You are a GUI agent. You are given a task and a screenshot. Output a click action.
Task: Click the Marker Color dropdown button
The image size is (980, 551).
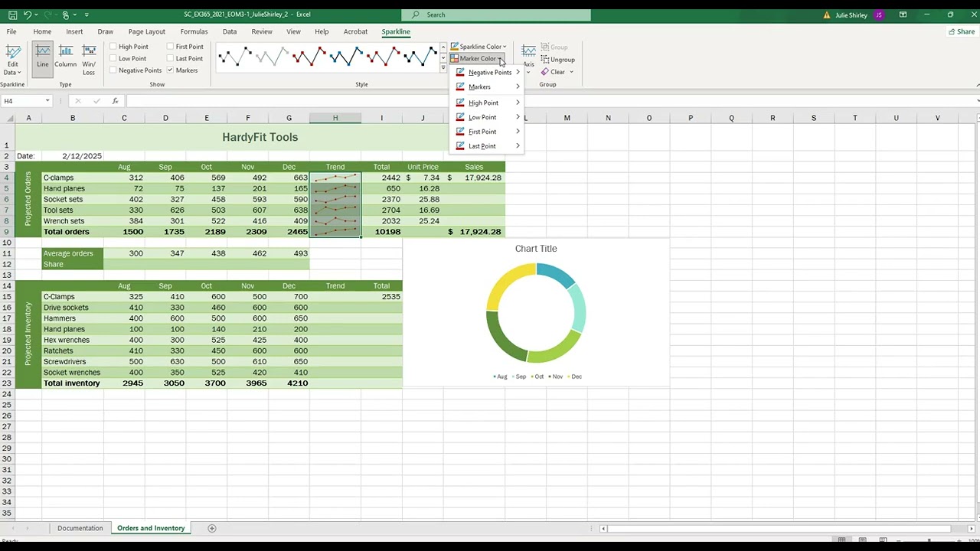pos(476,59)
